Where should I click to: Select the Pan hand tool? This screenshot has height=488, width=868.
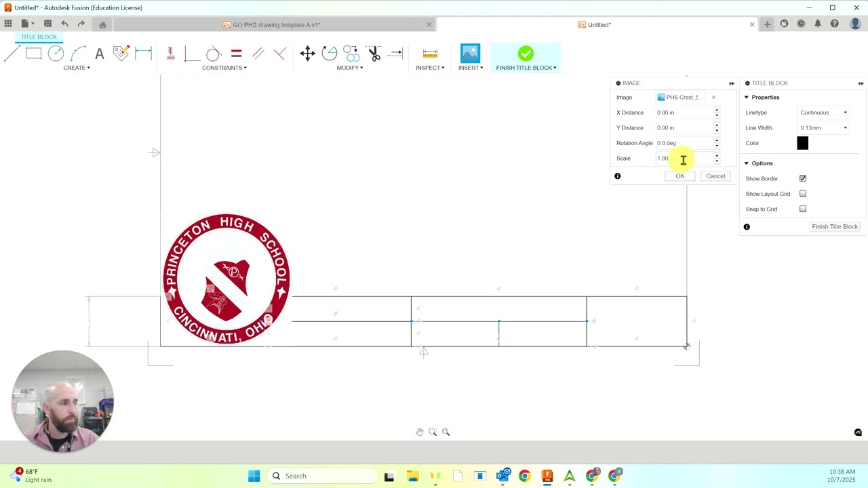pos(420,432)
